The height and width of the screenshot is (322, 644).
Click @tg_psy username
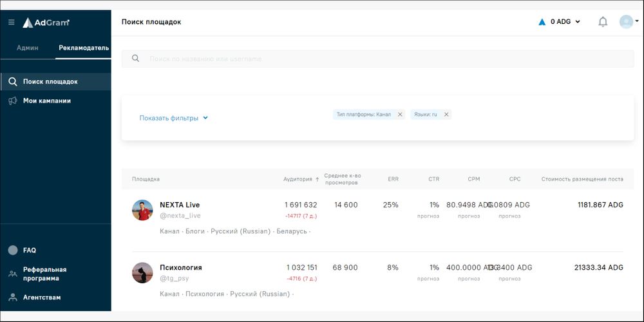(x=174, y=278)
